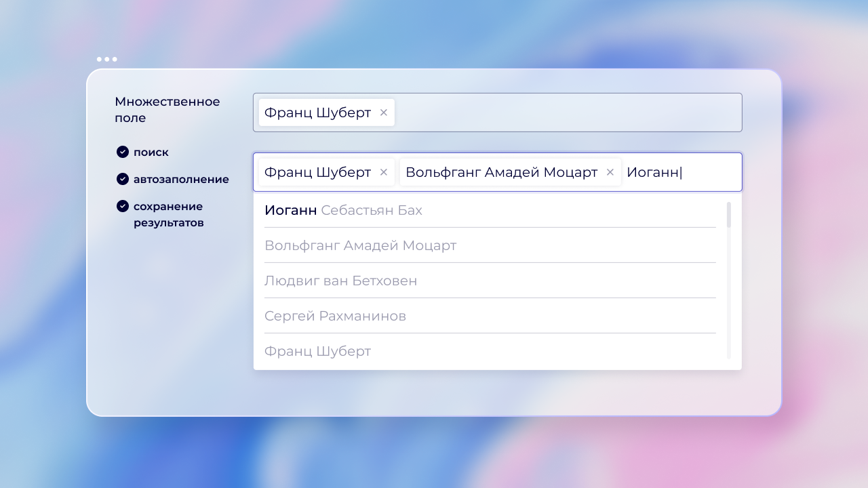The height and width of the screenshot is (488, 868).
Task: Click the автозаполнение checkmark icon
Action: 123,179
